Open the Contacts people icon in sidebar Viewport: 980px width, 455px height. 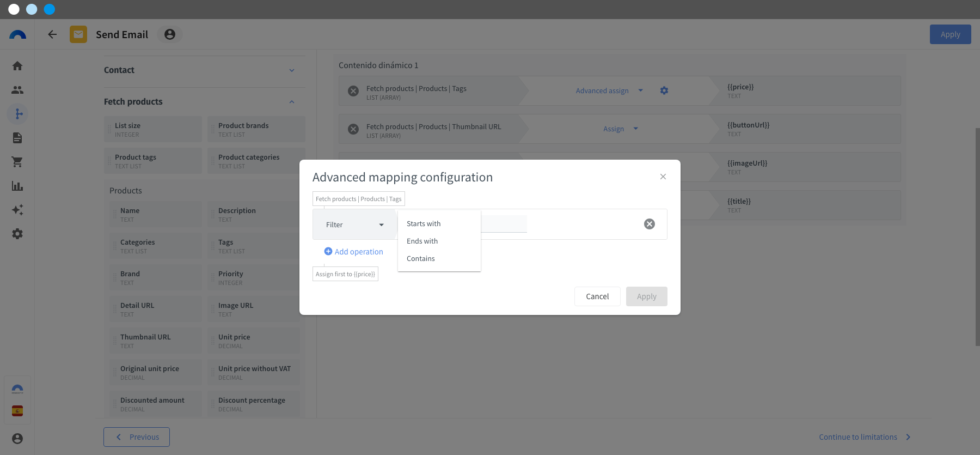[x=17, y=90]
